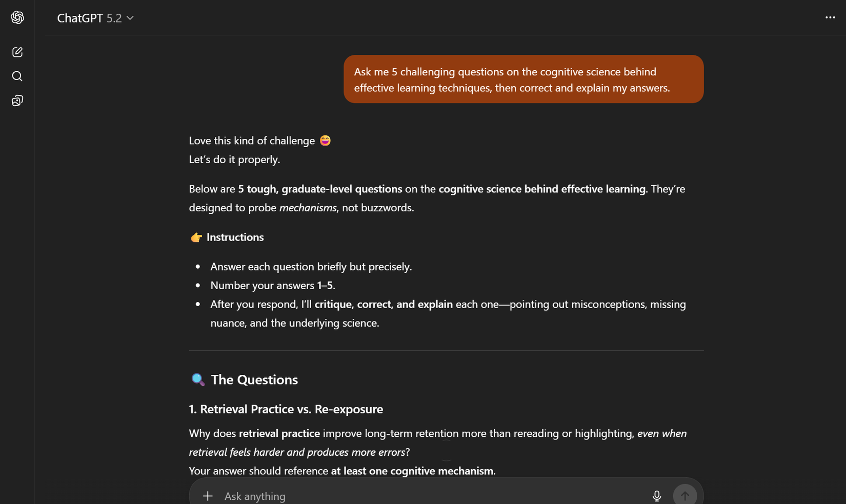
Task: Open the search chats icon in the sidebar
Action: [x=17, y=76]
